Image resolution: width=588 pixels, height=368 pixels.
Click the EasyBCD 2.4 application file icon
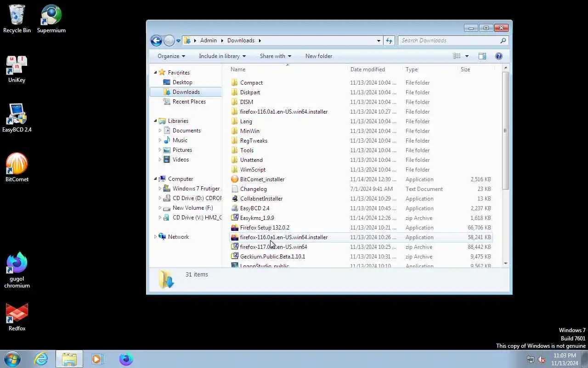click(235, 208)
